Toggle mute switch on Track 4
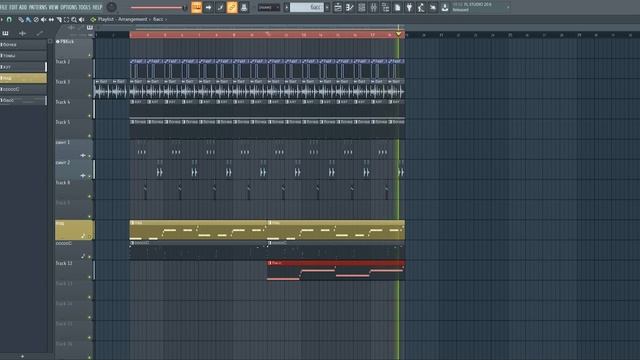Image resolution: width=640 pixels, height=360 pixels. [89, 116]
